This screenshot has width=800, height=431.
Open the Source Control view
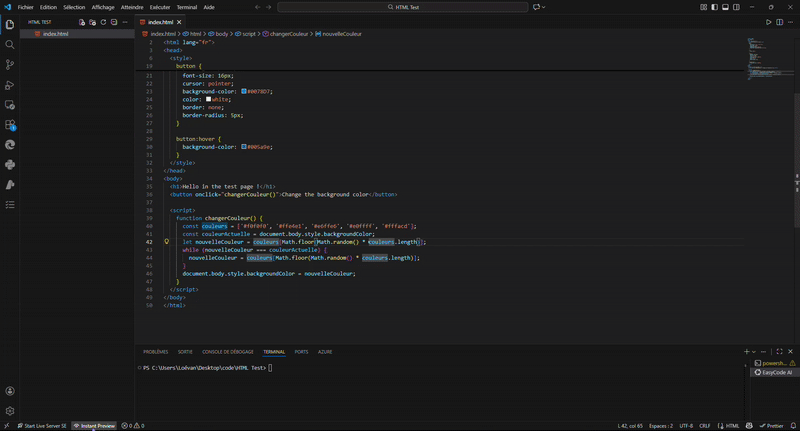10,64
